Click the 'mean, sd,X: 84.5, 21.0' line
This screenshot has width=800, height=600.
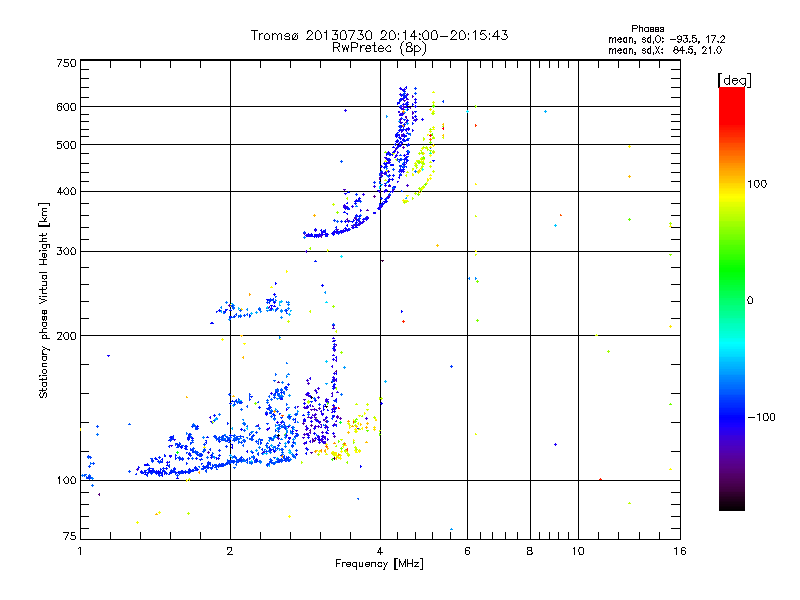665,50
